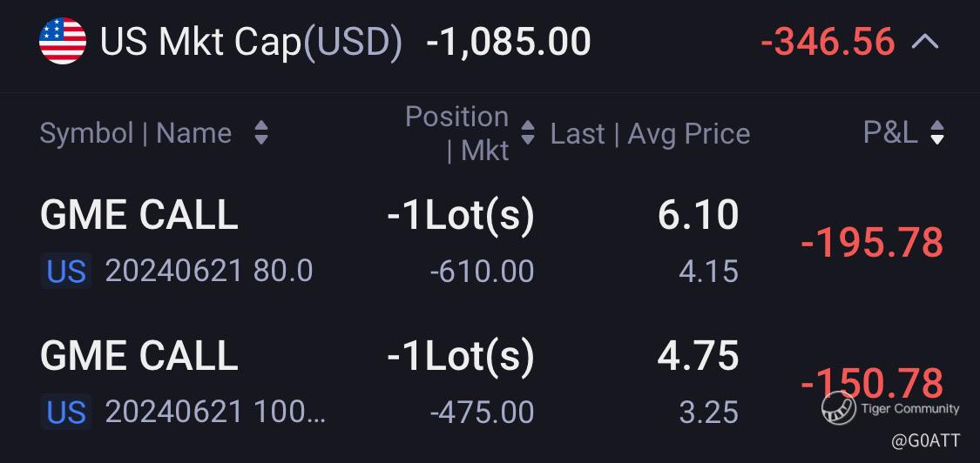Image resolution: width=980 pixels, height=463 pixels.
Task: Click US badge on GME 80.0 call
Action: [x=66, y=272]
